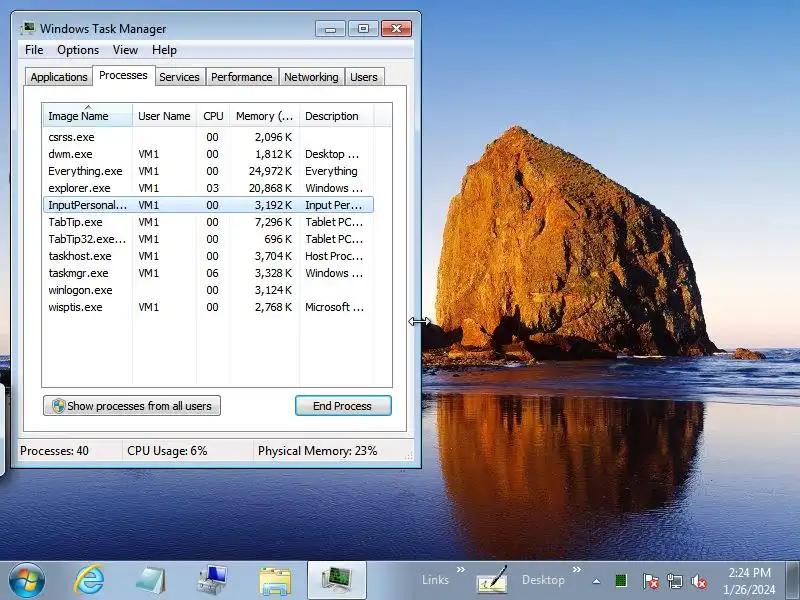Click the End Process button
This screenshot has height=600, width=800.
coord(343,406)
